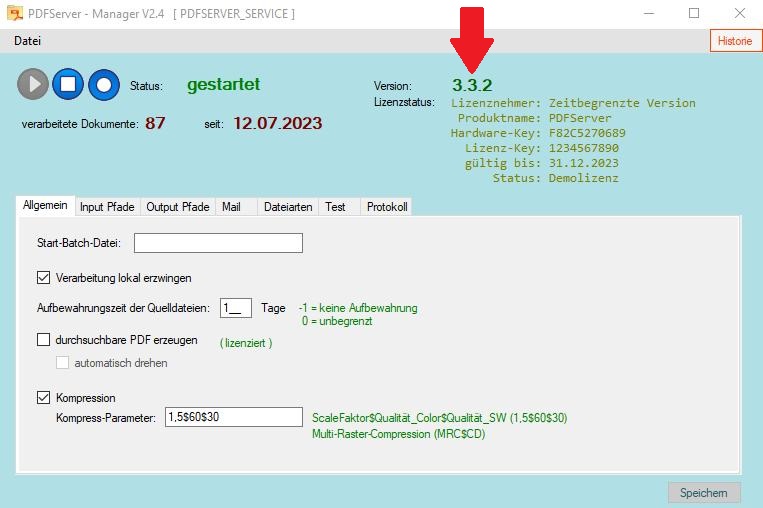This screenshot has width=763, height=508.
Task: Click the date 12.07.2023
Action: (277, 123)
